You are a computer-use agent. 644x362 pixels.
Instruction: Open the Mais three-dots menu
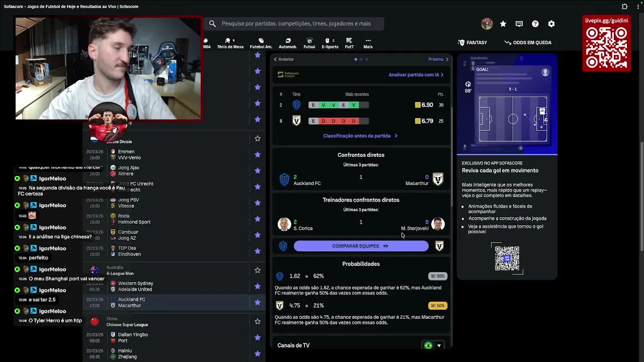[368, 43]
